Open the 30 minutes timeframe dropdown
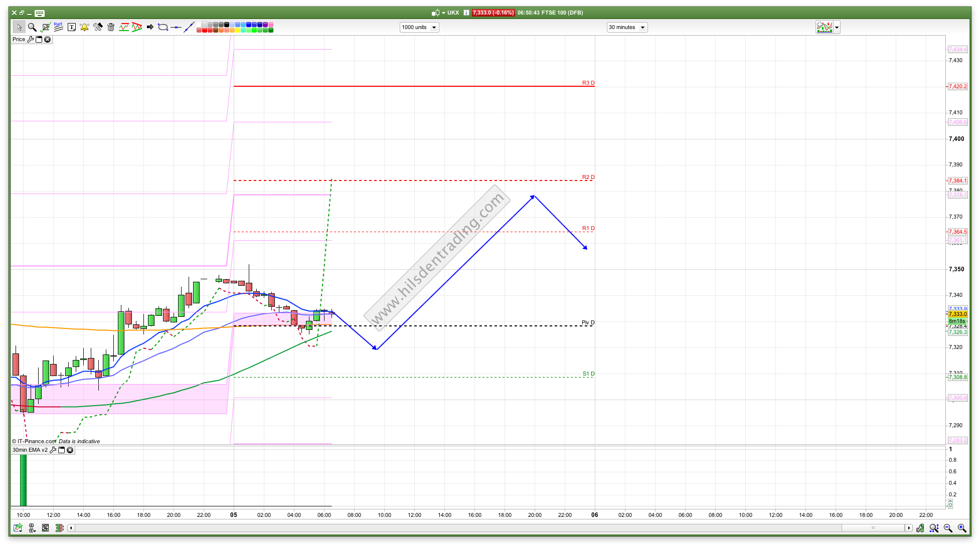The height and width of the screenshot is (547, 980). click(x=627, y=27)
